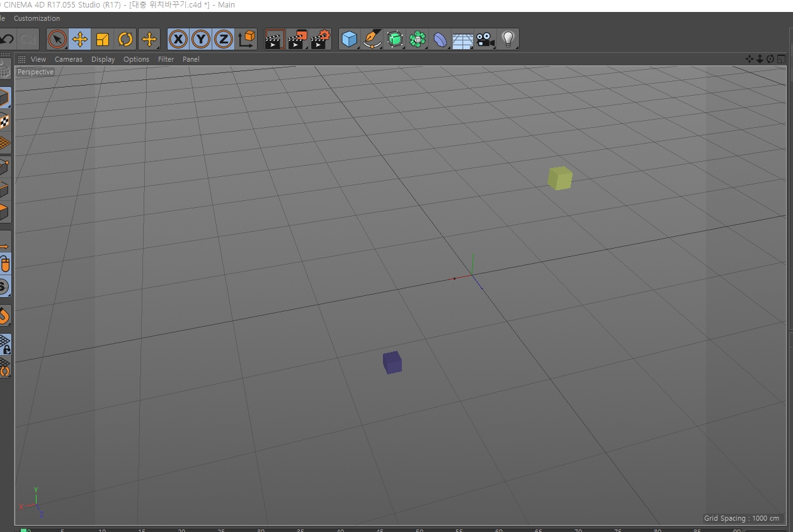Image resolution: width=793 pixels, height=532 pixels.
Task: Open the Panel menu
Action: click(191, 59)
